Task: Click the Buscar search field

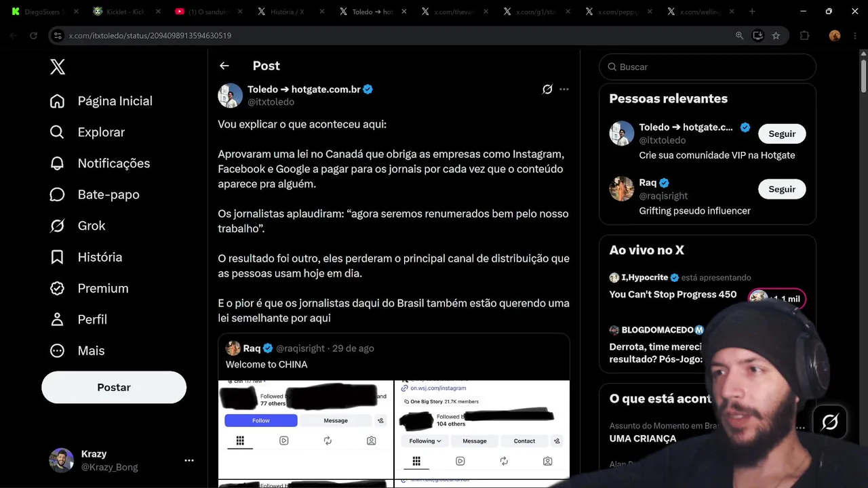Action: point(707,67)
